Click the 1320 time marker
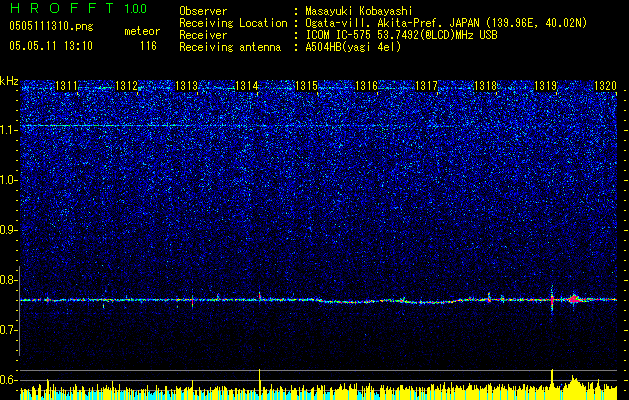 click(x=605, y=86)
